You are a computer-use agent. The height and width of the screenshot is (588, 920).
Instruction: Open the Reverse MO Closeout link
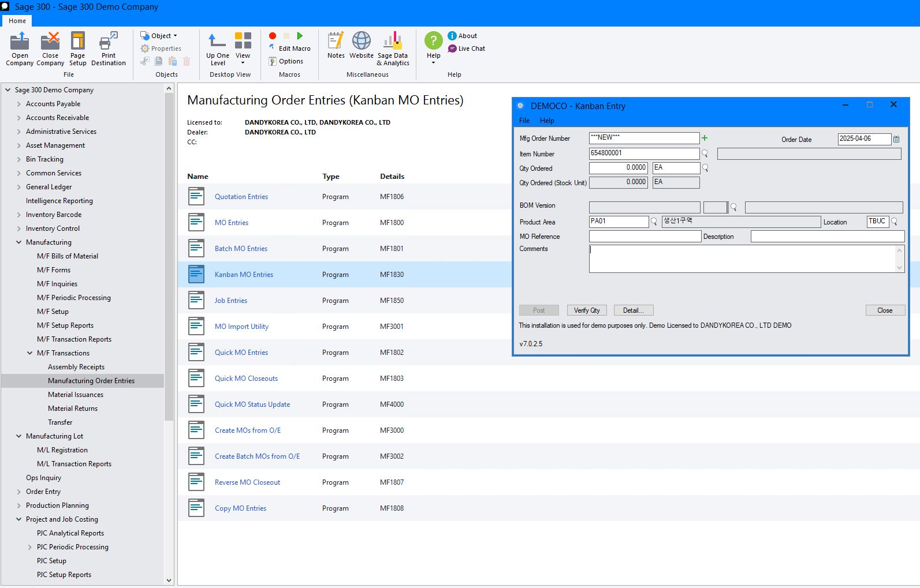click(248, 482)
